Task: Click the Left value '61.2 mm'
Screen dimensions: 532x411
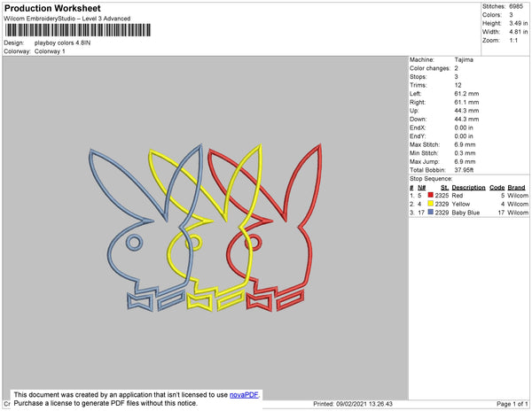Action: pos(467,94)
